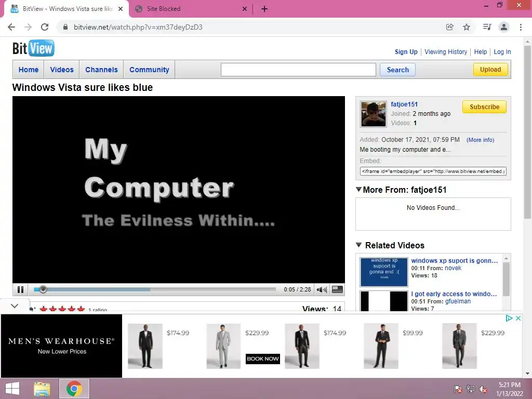Open the Community navigation tab
The image size is (532, 399).
(149, 70)
